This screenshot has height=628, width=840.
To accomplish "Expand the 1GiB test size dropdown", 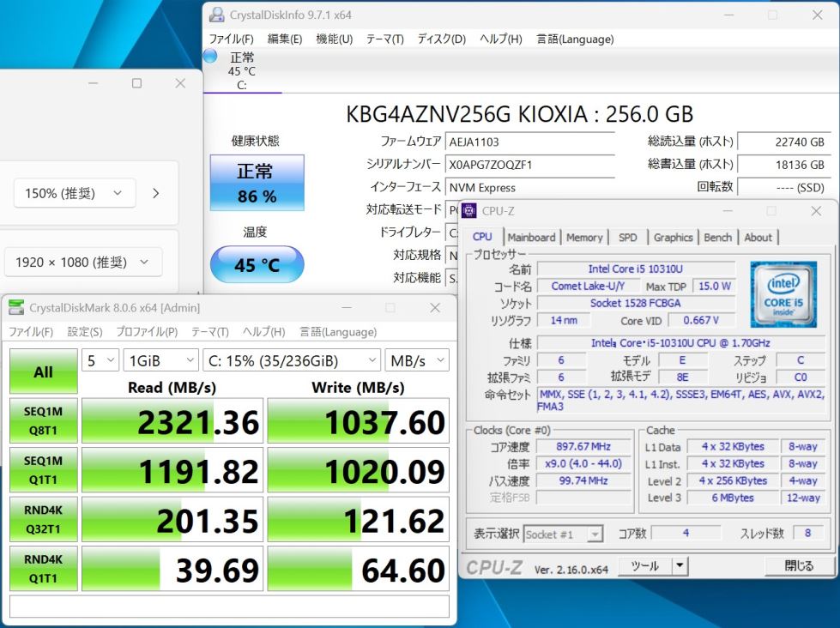I will (160, 361).
